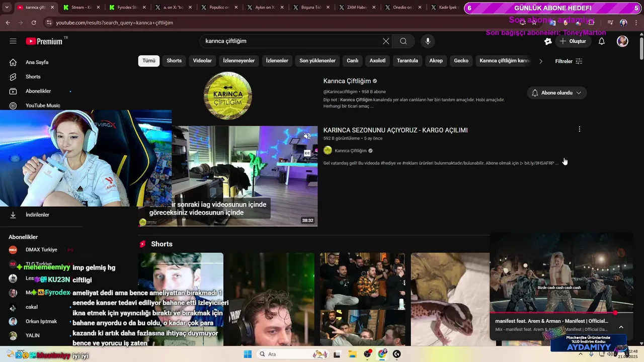Reload the page with refresh icon
644x362 pixels.
pos(34,23)
